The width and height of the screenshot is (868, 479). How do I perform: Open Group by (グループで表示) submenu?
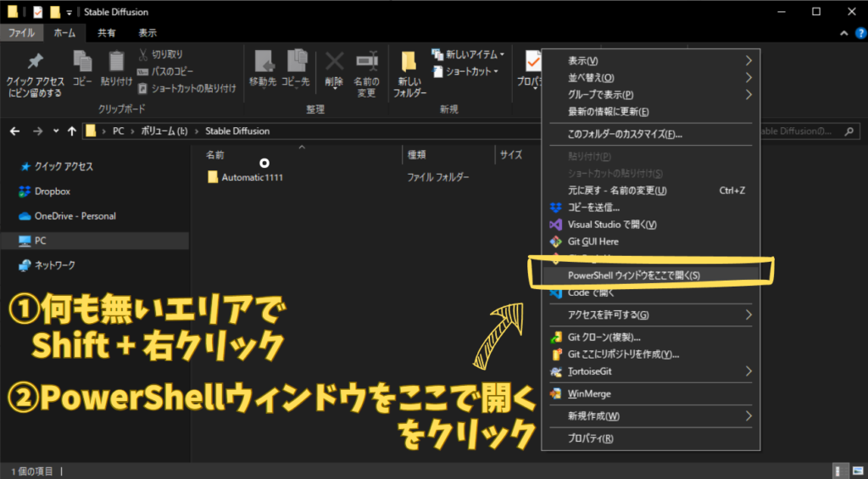coord(650,94)
